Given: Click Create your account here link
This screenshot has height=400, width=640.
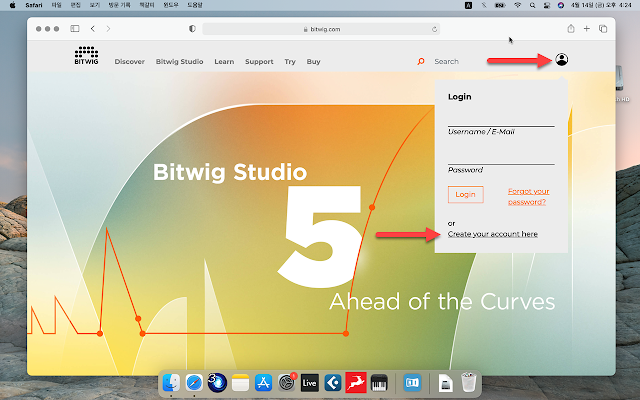Looking at the screenshot, I should [x=493, y=234].
